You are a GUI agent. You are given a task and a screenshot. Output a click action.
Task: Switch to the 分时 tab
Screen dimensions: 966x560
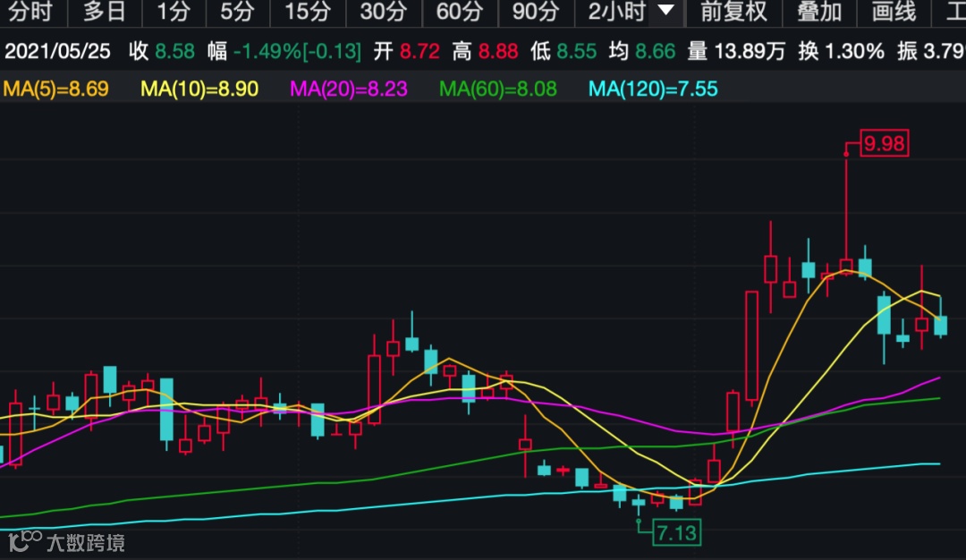click(30, 12)
